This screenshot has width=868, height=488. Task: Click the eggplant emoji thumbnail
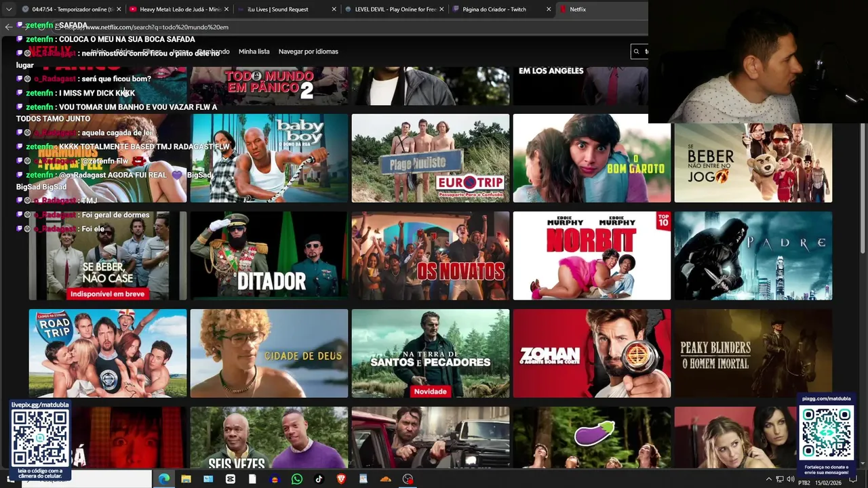592,437
